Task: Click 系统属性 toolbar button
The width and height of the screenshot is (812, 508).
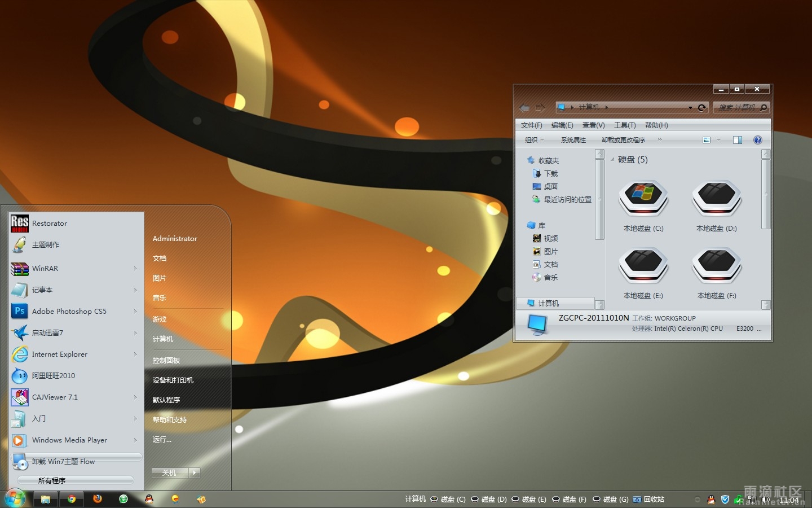Action: pos(573,140)
